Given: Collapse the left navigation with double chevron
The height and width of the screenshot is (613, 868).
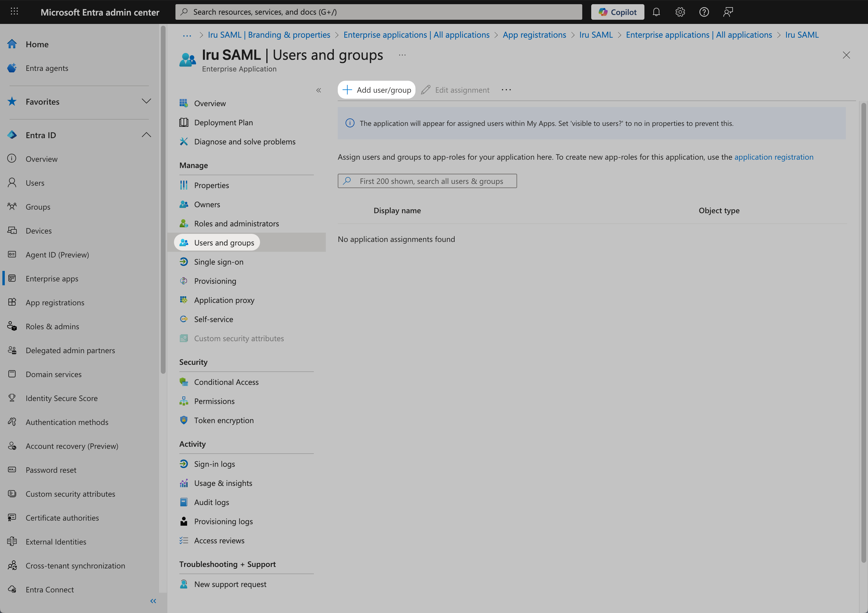Looking at the screenshot, I should [x=153, y=601].
